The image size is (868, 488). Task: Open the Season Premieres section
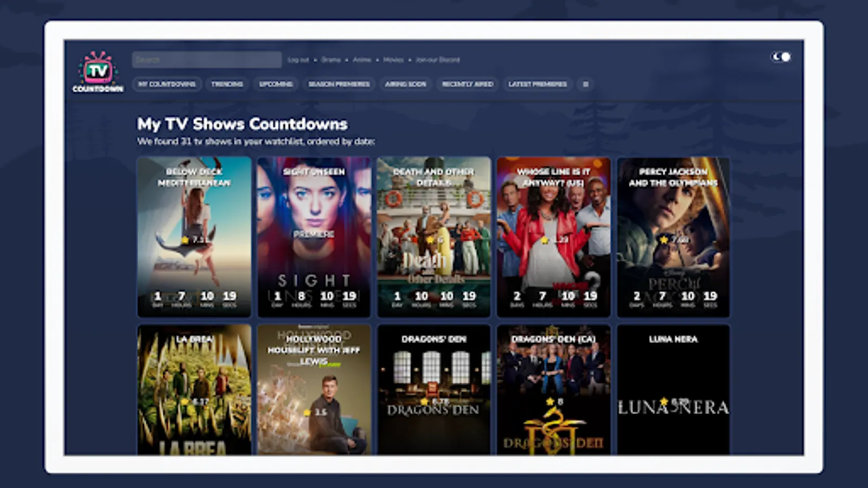(339, 84)
